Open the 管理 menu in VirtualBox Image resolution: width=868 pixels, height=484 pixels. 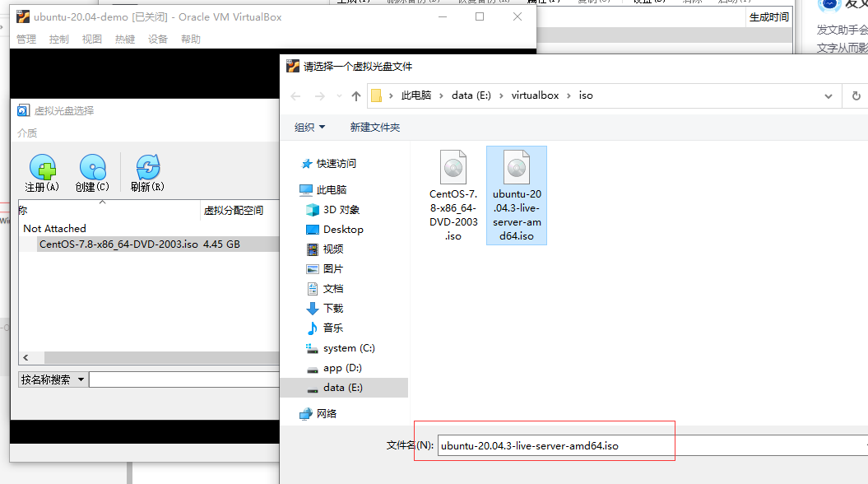click(26, 40)
